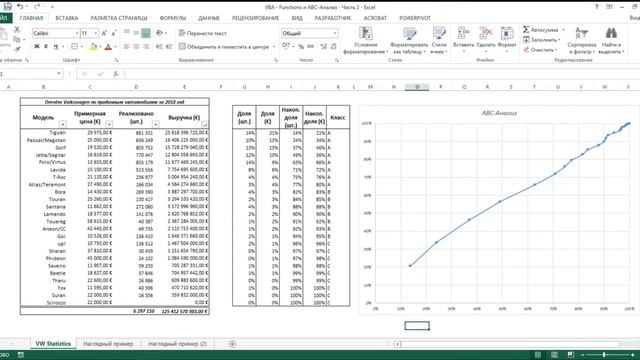
Task: Click the text Orientation icon
Action: click(x=160, y=33)
